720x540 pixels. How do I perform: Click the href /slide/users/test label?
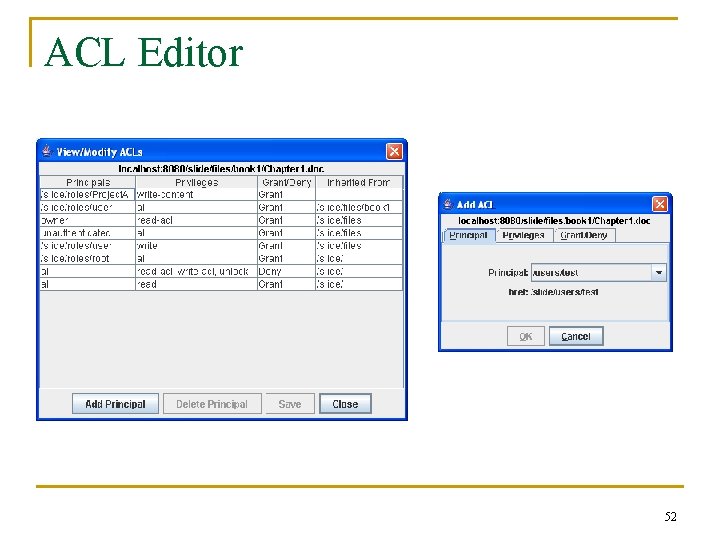point(553,292)
